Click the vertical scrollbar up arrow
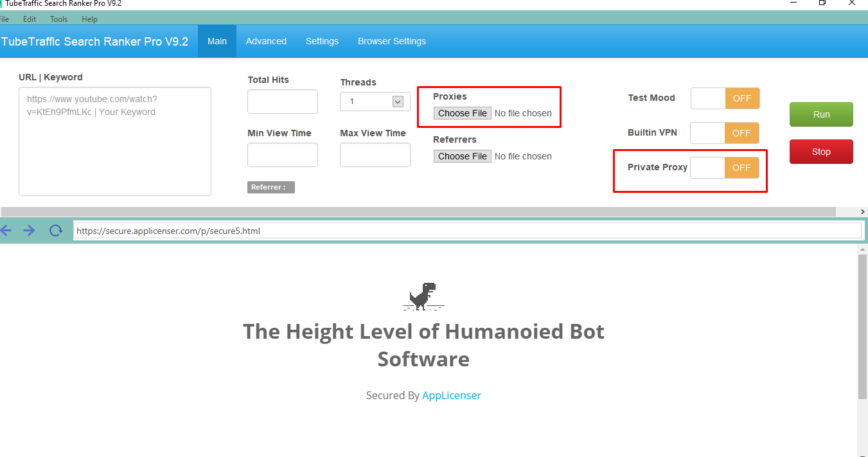This screenshot has width=868, height=457. tap(863, 249)
